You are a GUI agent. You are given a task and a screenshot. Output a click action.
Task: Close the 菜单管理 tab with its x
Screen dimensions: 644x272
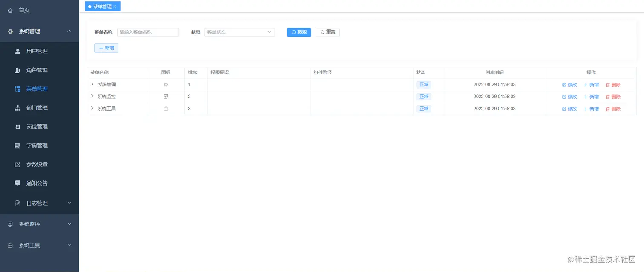(x=115, y=6)
